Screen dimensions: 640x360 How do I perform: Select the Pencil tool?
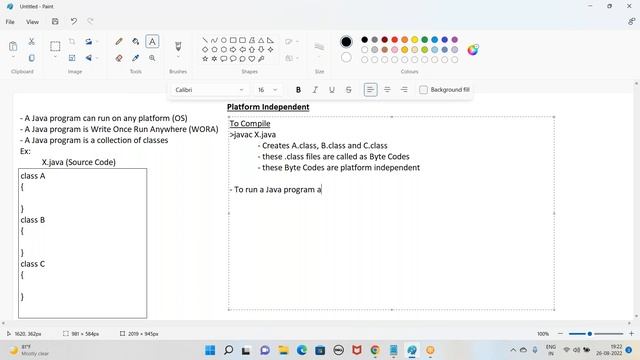pos(119,41)
